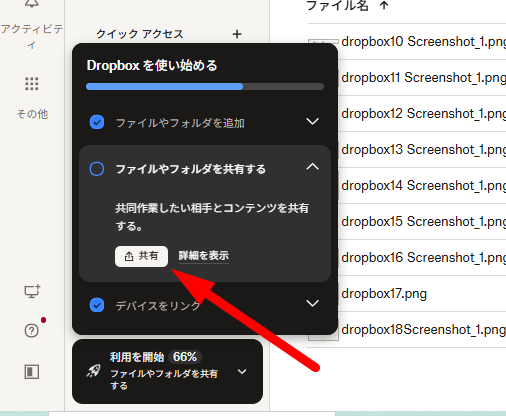Toggle the sidebar collapse panel icon
Viewport: 506px width, 416px height.
pos(32,371)
